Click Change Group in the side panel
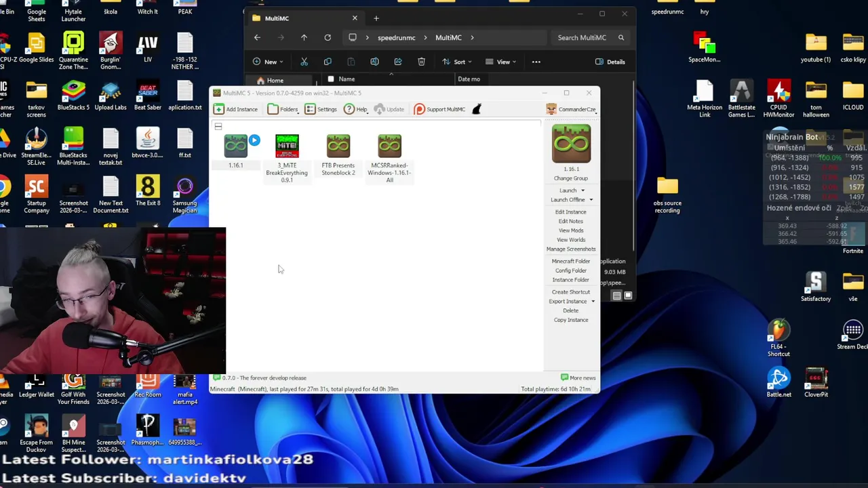Screen dimensions: 868x488 [x=571, y=178]
